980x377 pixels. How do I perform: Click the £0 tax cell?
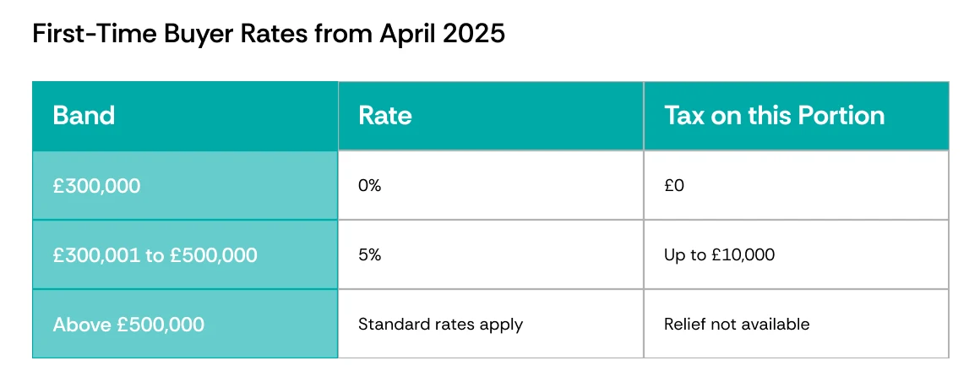[796, 186]
